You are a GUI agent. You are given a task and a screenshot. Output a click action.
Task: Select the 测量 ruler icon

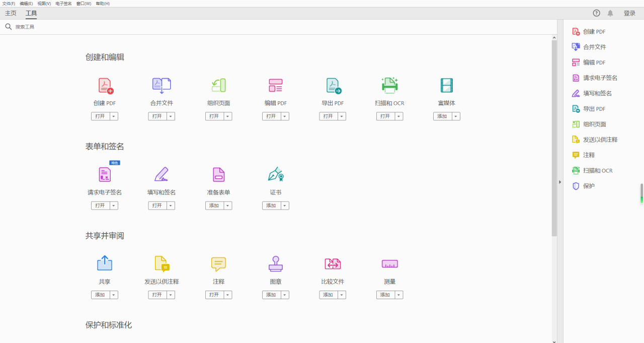point(389,264)
